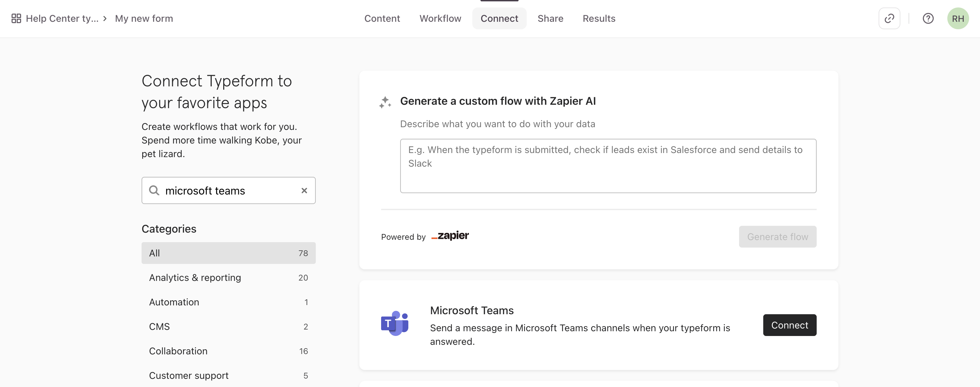Click the Zapier logo
This screenshot has width=980, height=387.
[450, 236]
